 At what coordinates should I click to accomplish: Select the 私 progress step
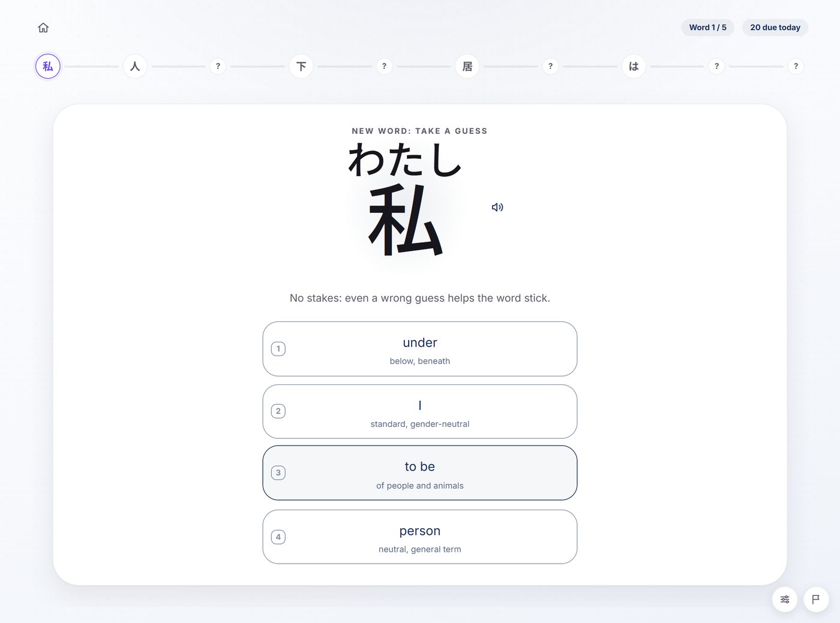pyautogui.click(x=48, y=66)
